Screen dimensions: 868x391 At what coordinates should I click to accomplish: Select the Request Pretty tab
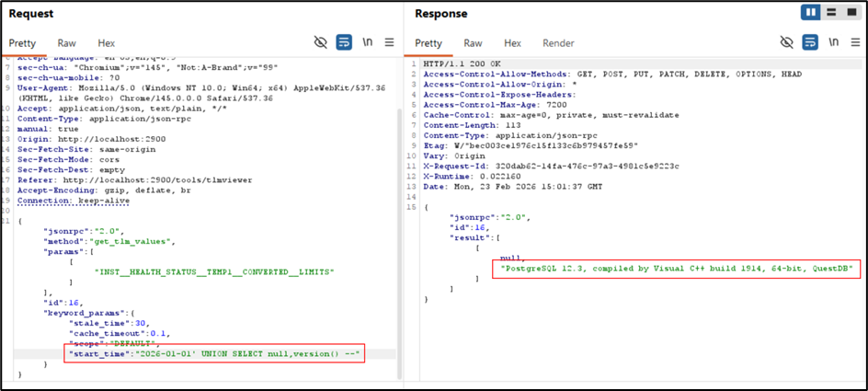coord(22,42)
